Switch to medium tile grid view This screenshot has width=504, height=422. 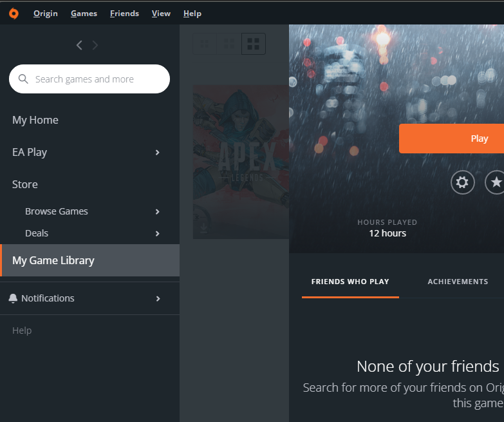pos(229,44)
